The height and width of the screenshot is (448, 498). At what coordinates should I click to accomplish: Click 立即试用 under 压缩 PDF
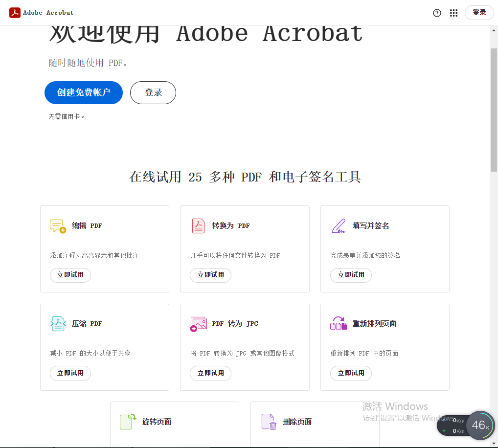pos(70,373)
